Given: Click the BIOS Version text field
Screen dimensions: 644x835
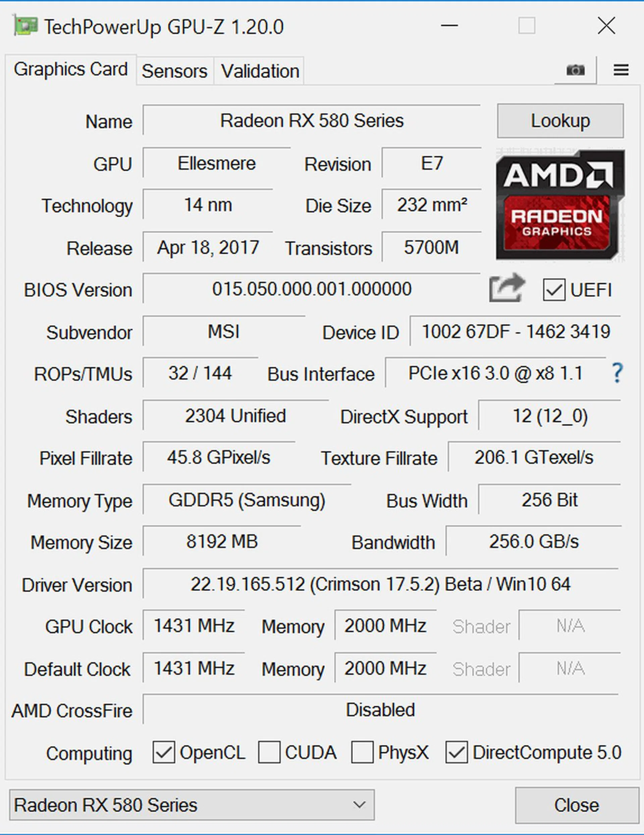Looking at the screenshot, I should click(x=312, y=289).
